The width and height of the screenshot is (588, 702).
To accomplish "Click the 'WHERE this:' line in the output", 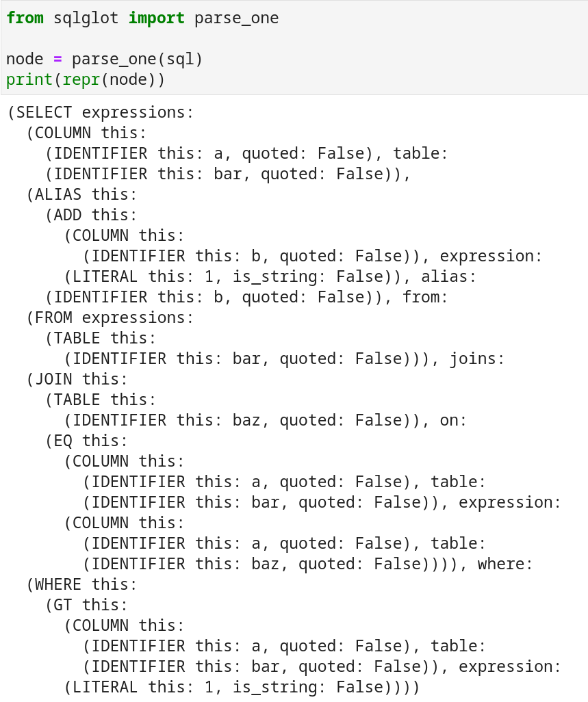I will [82, 584].
